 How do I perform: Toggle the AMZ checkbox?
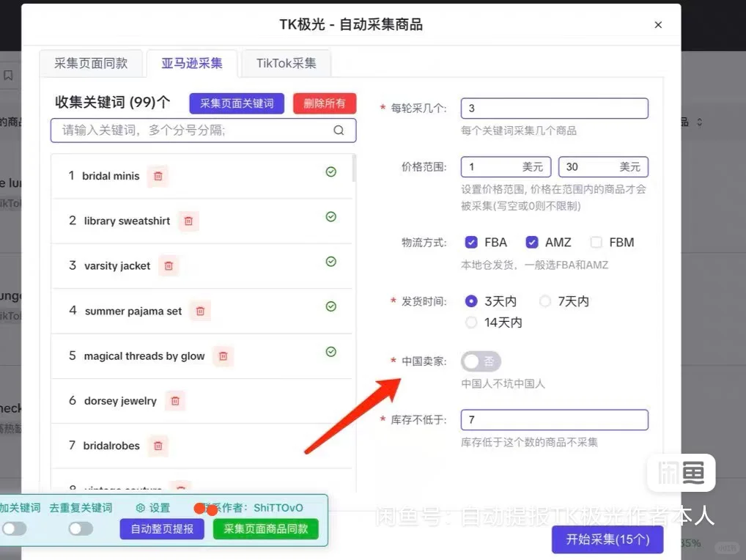532,242
